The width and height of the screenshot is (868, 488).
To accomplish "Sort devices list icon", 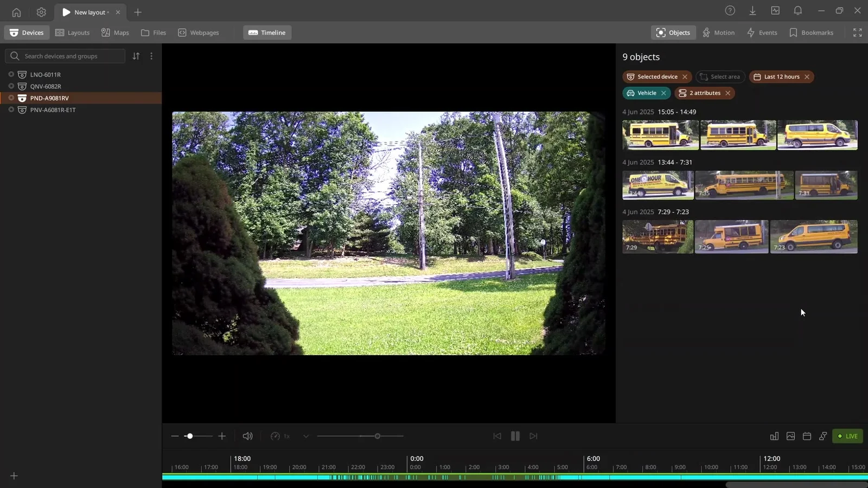I will click(x=136, y=56).
